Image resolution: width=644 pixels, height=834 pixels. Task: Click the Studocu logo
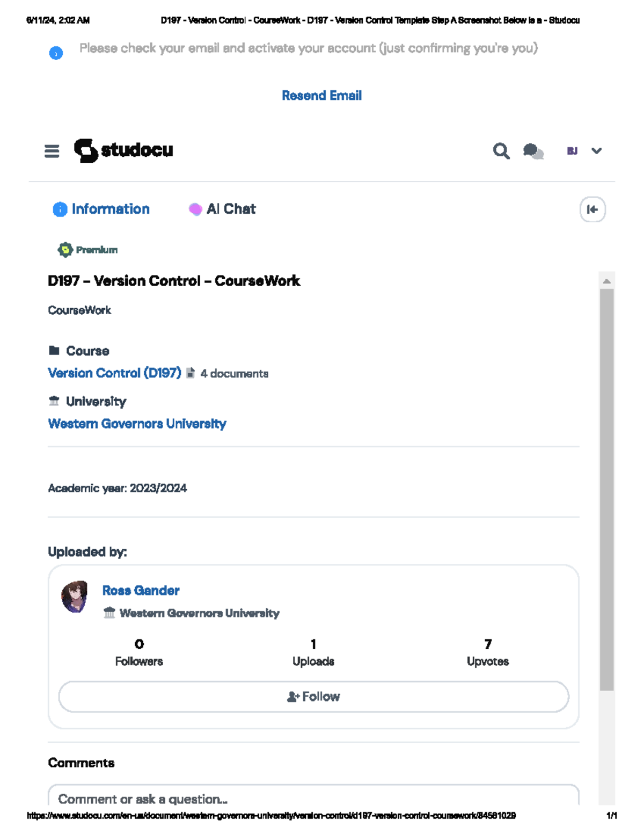(124, 150)
